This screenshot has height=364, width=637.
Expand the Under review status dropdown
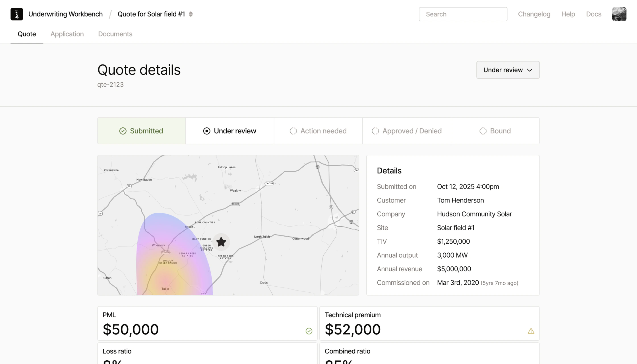[508, 70]
